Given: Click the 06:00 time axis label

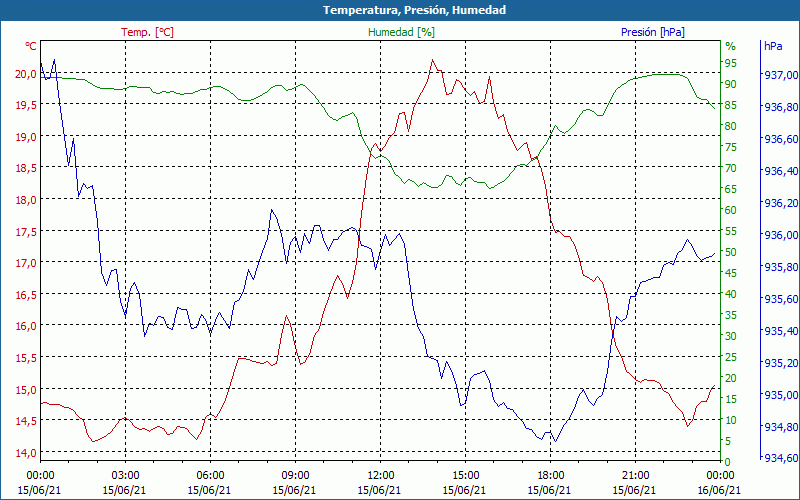Looking at the screenshot, I should pyautogui.click(x=210, y=475).
